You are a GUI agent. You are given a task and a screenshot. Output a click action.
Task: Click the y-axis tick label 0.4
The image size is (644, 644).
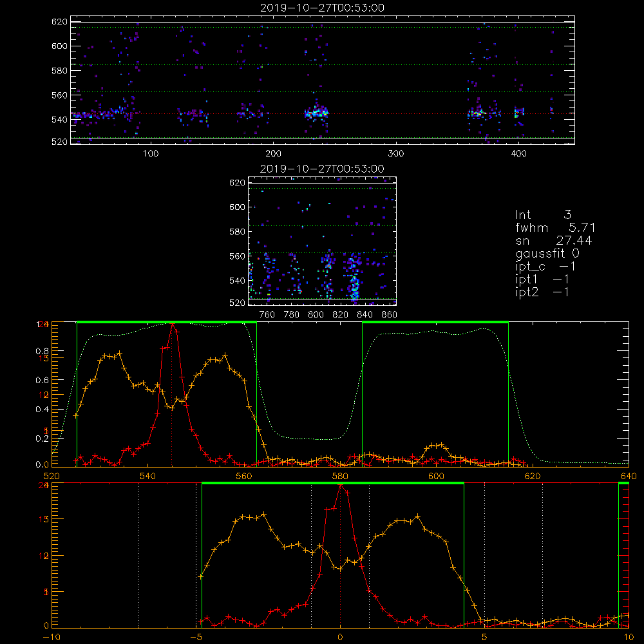[x=42, y=410]
